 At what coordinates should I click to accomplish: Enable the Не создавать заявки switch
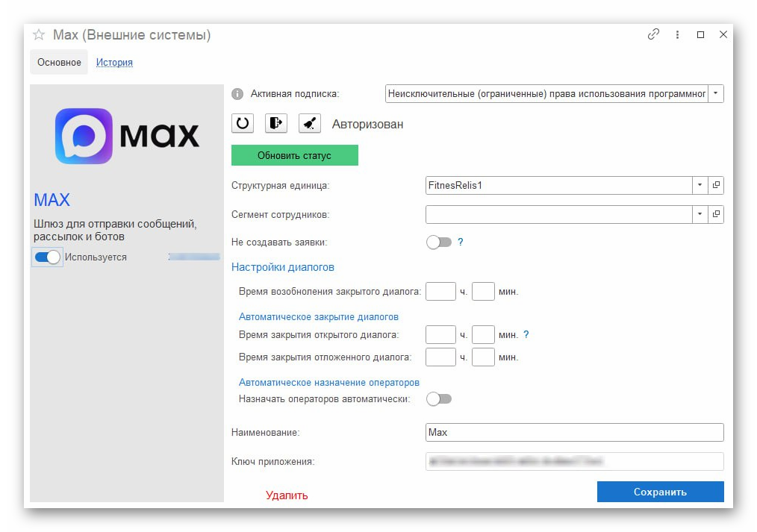pyautogui.click(x=439, y=242)
